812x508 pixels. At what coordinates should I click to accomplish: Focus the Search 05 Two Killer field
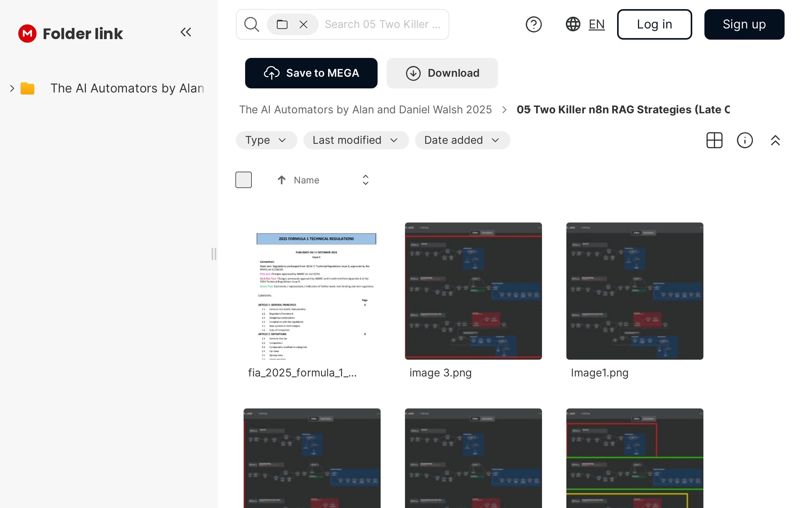coord(383,25)
